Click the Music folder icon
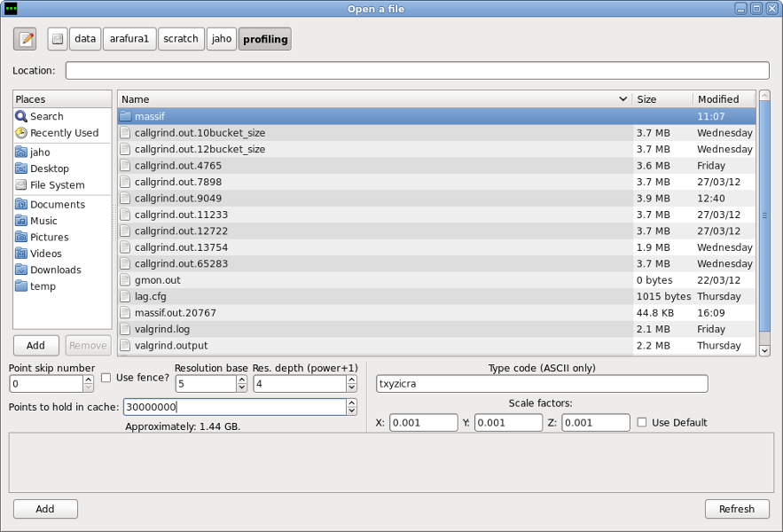The width and height of the screenshot is (783, 532). [x=21, y=221]
